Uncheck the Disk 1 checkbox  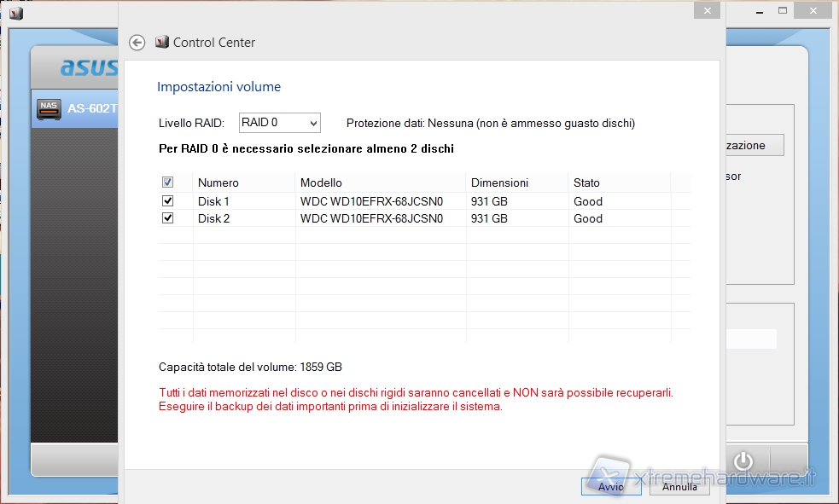[x=167, y=201]
